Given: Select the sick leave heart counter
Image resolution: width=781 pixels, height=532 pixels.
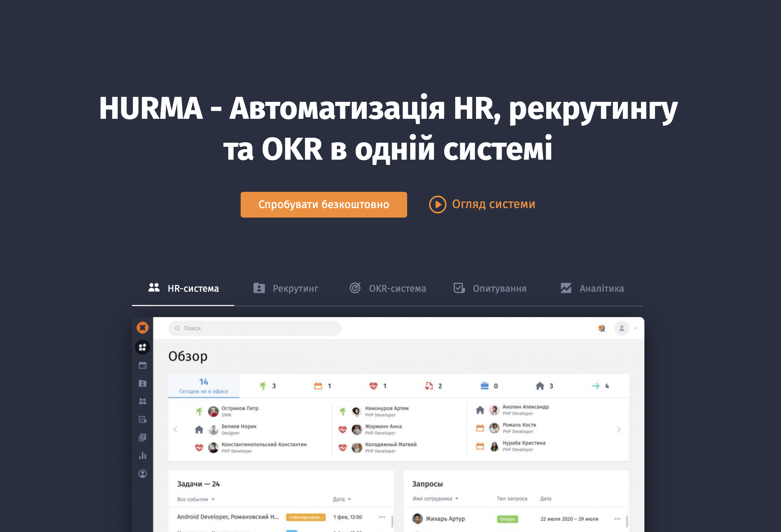Looking at the screenshot, I should pos(378,386).
